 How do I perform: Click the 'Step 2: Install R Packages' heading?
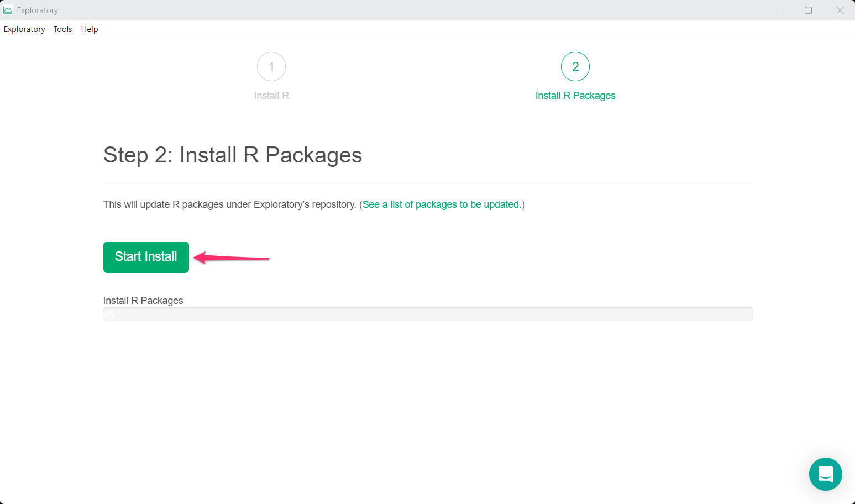(232, 155)
